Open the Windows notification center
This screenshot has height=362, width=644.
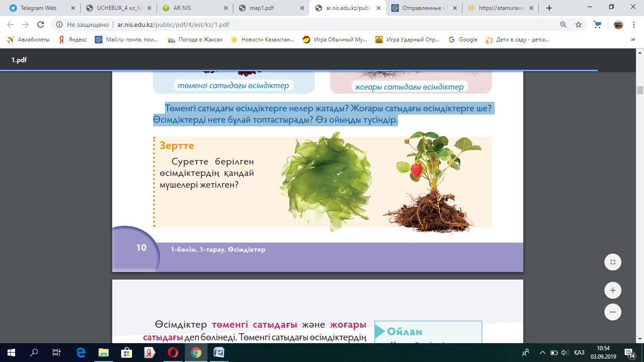pos(629,353)
